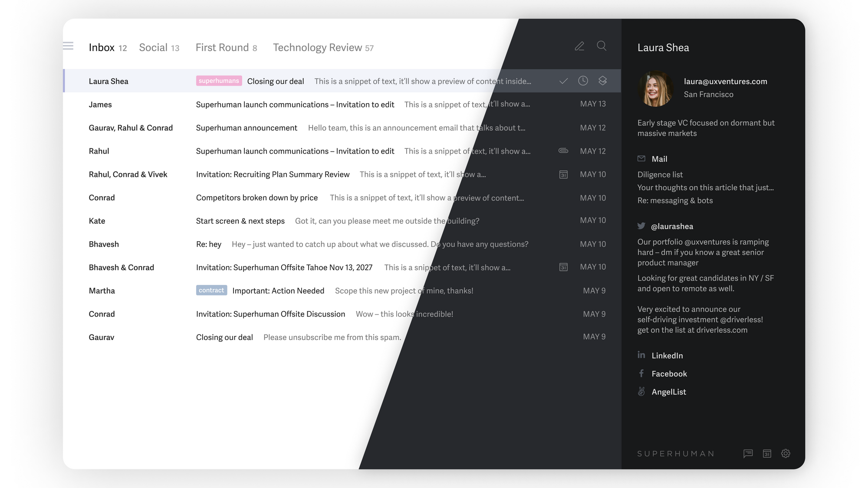Screen dimensions: 868x488
Task: Click the label/tag icon on Laura Shea's email
Action: click(602, 81)
